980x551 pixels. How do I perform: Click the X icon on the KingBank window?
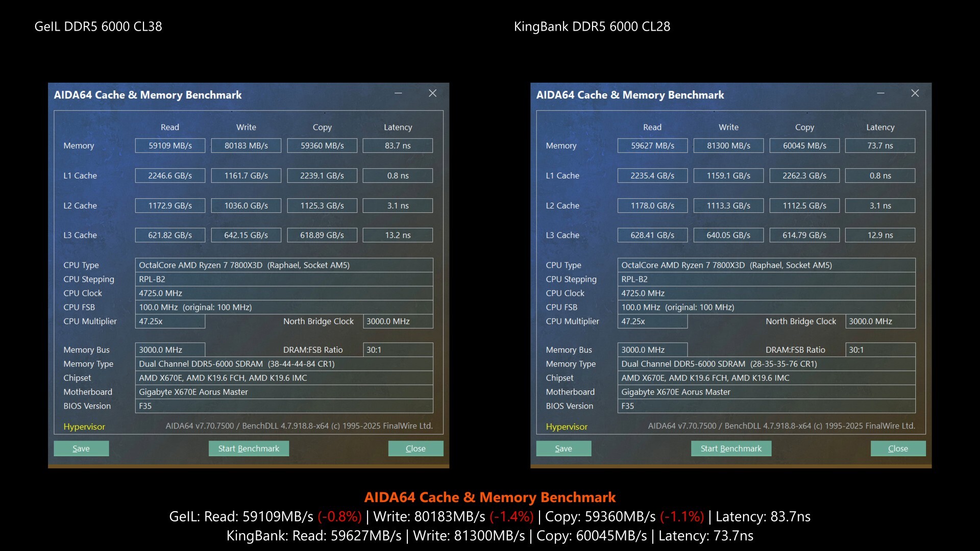pos(915,93)
